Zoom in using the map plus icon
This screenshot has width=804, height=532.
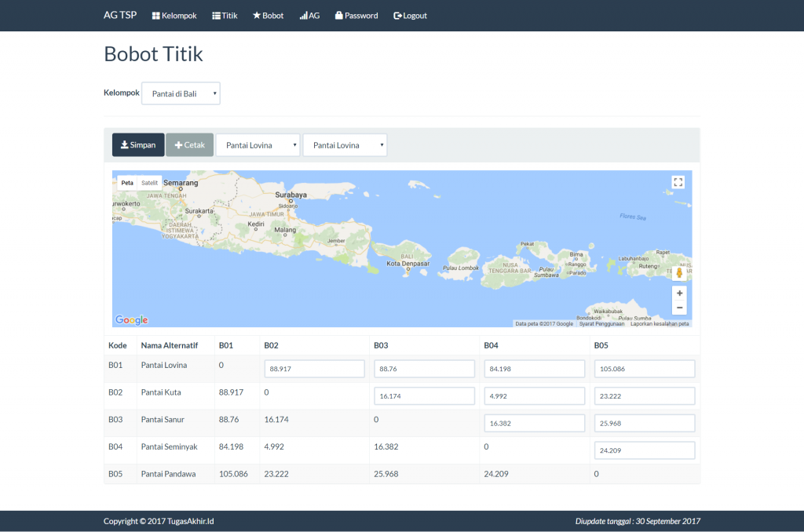[679, 292]
